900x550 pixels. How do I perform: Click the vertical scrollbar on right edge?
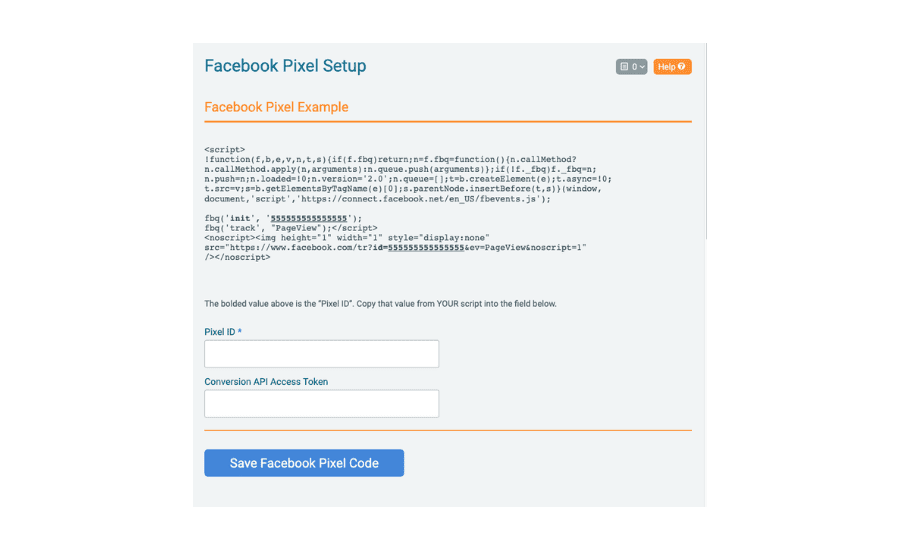(707, 141)
